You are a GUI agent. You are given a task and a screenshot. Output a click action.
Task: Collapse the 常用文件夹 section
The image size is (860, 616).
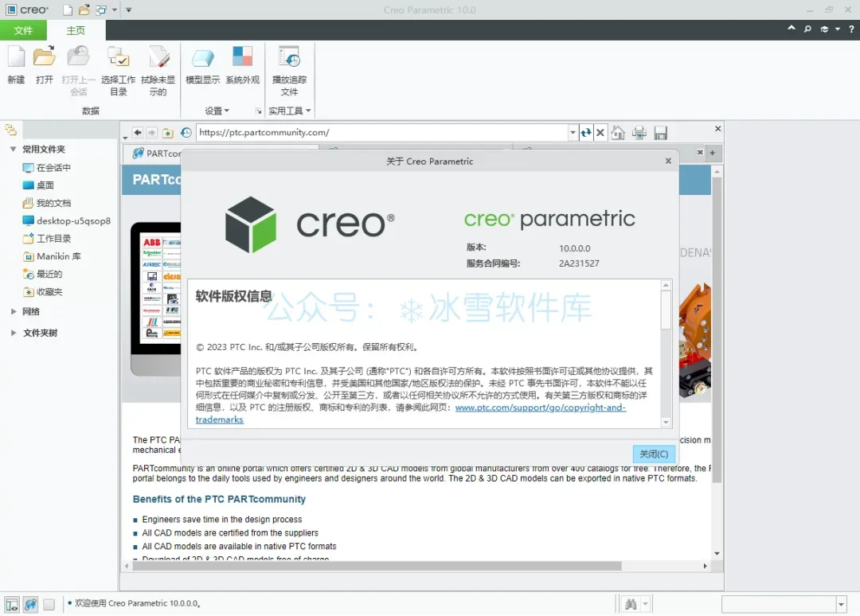[x=13, y=149]
